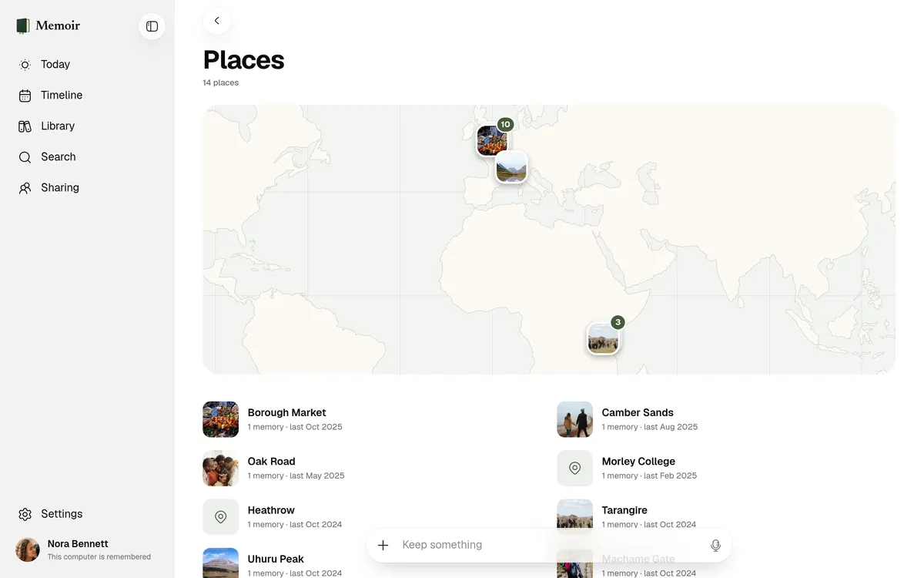This screenshot has height=578, width=924.
Task: Click the map cluster badge showing 10
Action: (x=505, y=124)
